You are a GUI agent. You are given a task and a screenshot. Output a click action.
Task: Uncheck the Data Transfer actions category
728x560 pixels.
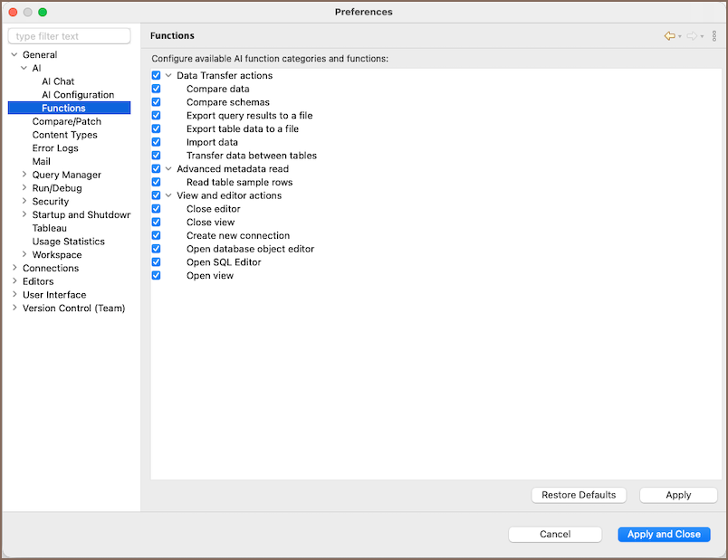click(157, 76)
